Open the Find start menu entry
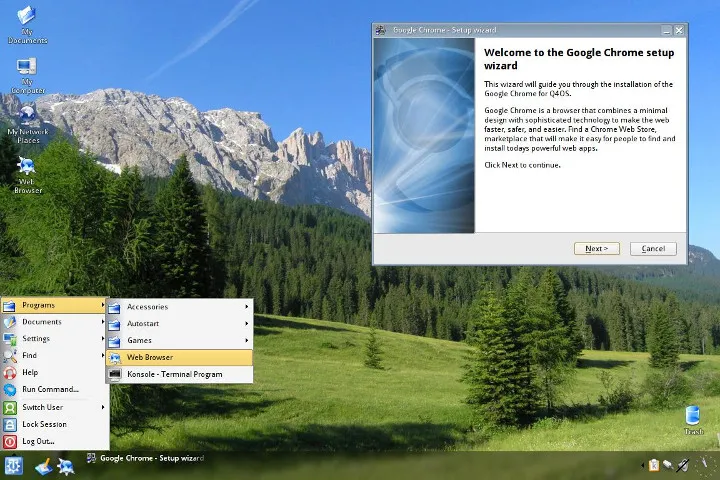 point(54,356)
